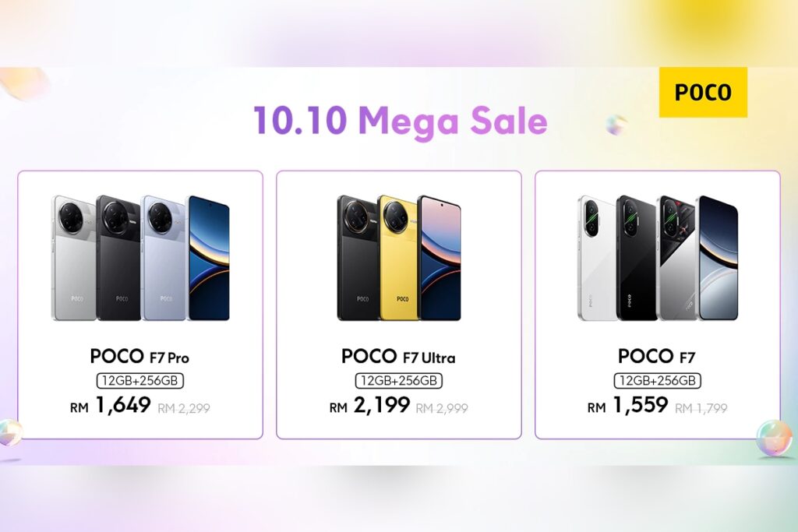
Task: Select the silver POCO F7 Pro phone
Action: coord(74,257)
